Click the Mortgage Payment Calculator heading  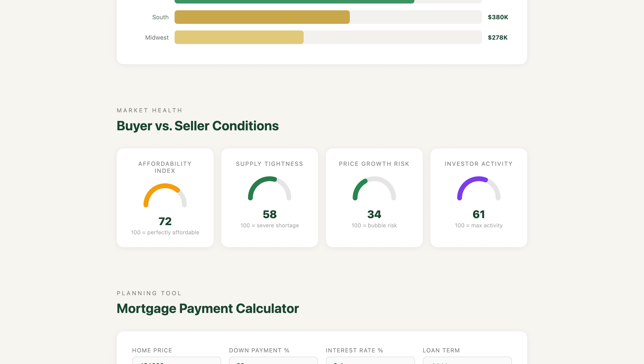[207, 308]
